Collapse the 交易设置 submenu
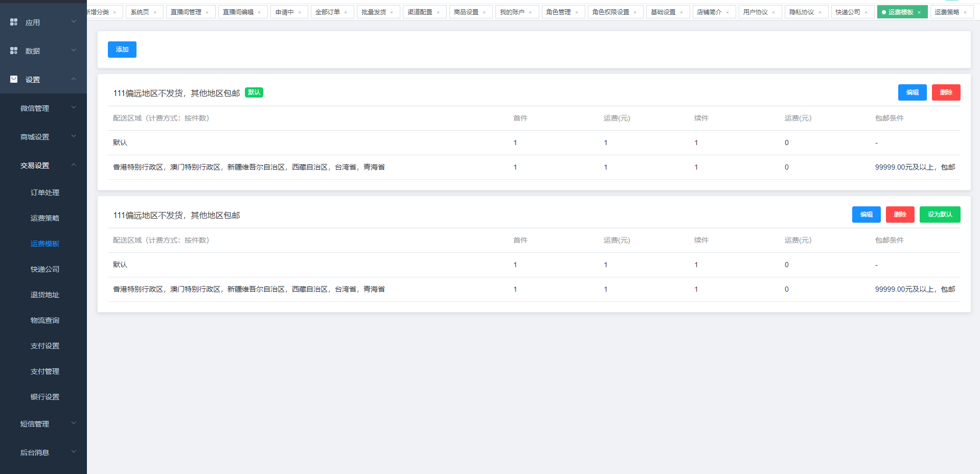Viewport: 980px width, 474px height. pyautogui.click(x=73, y=165)
